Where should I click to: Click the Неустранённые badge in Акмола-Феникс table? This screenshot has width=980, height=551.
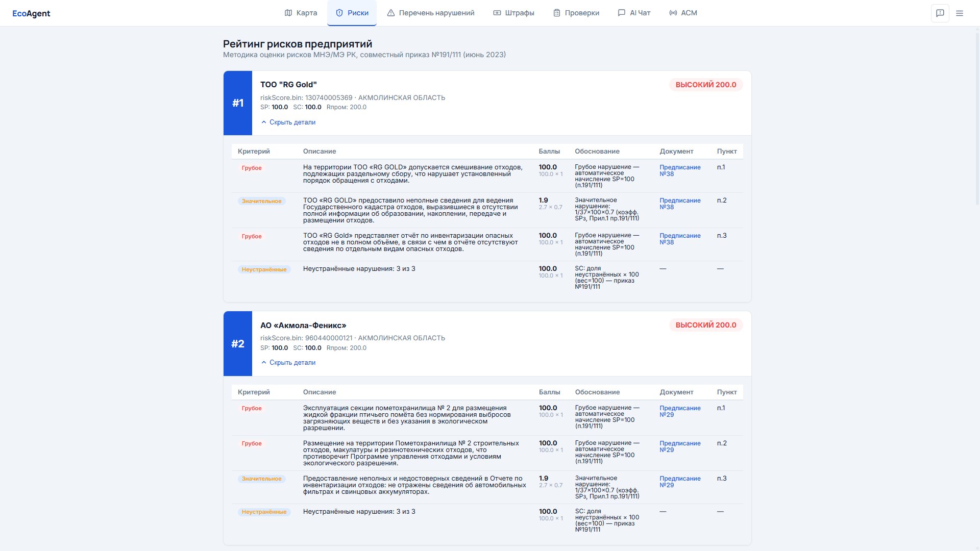pos(264,512)
